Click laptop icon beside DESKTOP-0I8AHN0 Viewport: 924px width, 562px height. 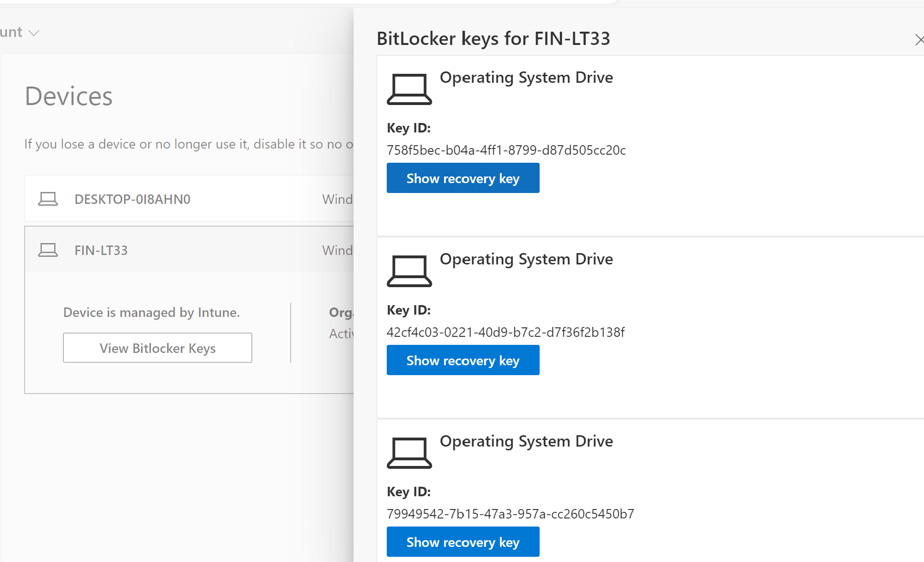48,199
